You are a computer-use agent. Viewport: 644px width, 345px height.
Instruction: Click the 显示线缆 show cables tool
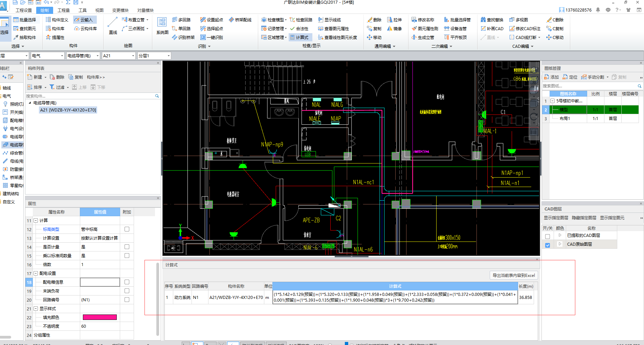tap(330, 20)
